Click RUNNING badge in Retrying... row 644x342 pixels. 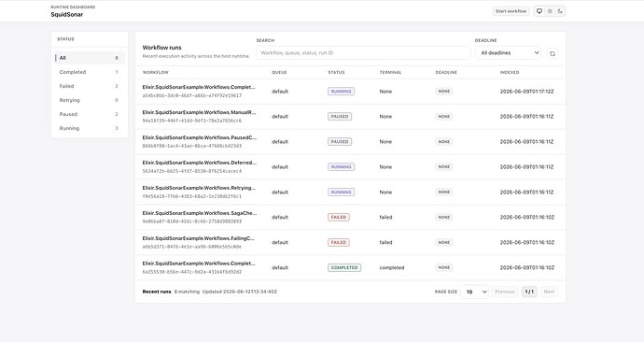(x=341, y=192)
